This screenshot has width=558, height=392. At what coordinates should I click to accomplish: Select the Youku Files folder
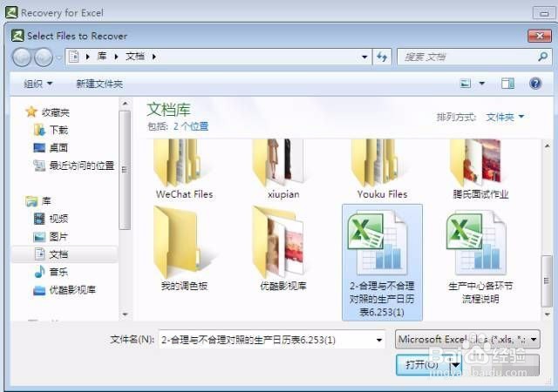click(382, 169)
